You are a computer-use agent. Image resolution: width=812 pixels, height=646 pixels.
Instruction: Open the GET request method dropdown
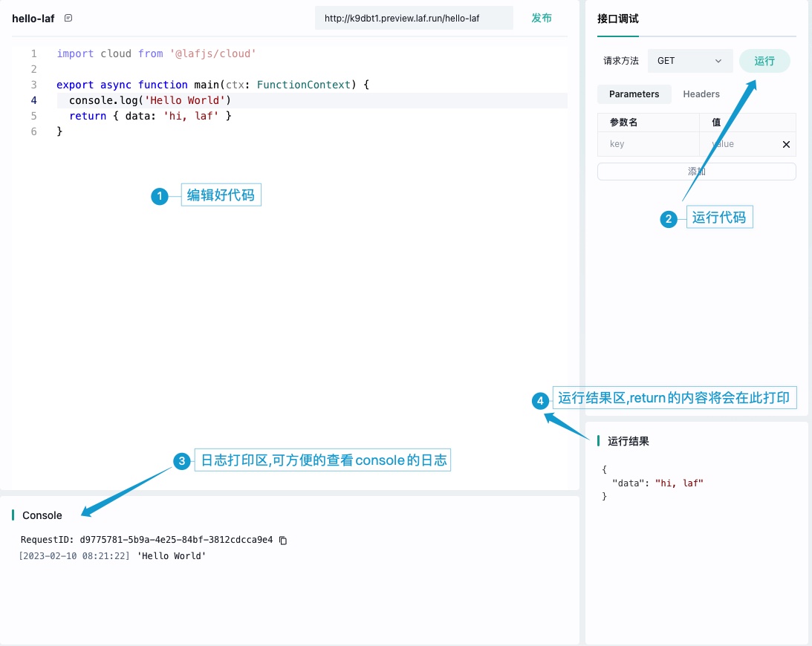[x=689, y=61]
